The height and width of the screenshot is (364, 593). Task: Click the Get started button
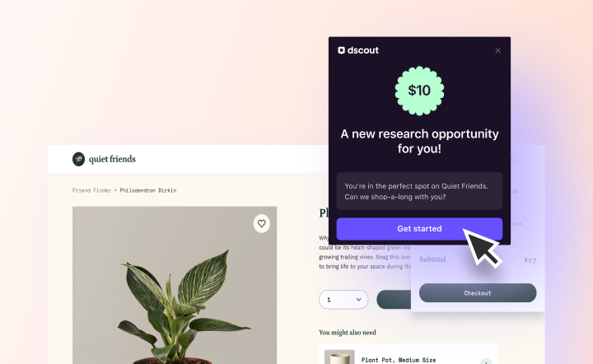coord(419,229)
